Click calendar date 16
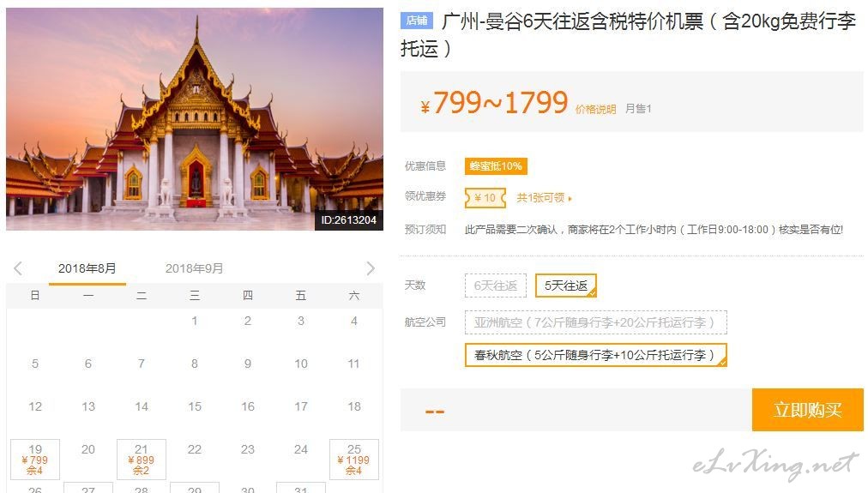This screenshot has height=493, width=868. coord(247,406)
